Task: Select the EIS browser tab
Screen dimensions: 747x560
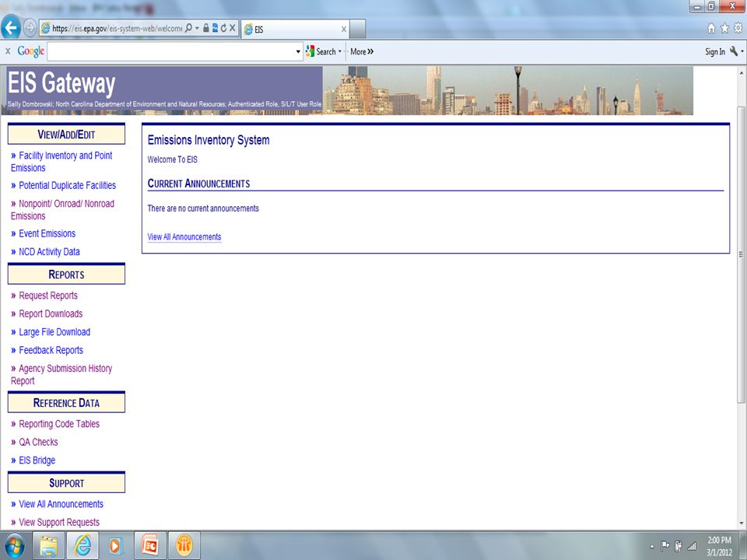Action: (x=295, y=29)
